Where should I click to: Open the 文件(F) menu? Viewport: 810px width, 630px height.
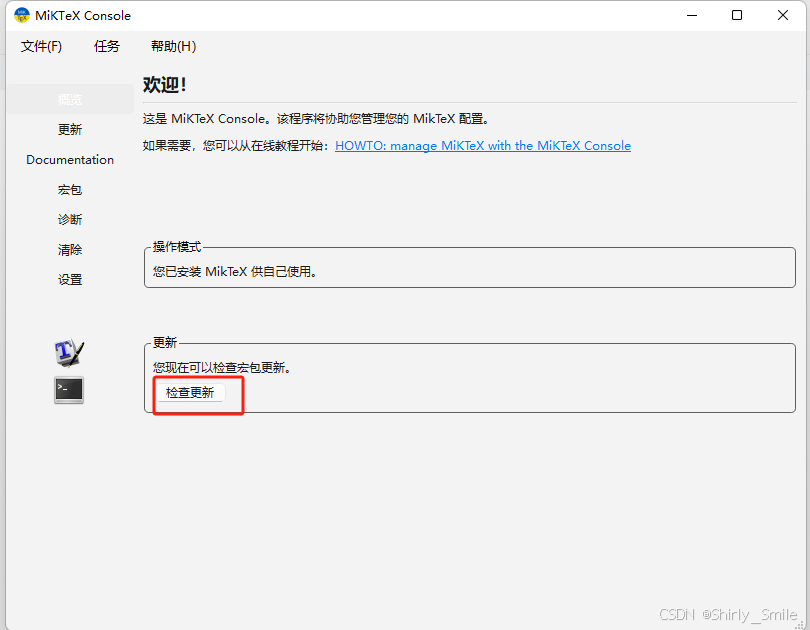point(41,46)
